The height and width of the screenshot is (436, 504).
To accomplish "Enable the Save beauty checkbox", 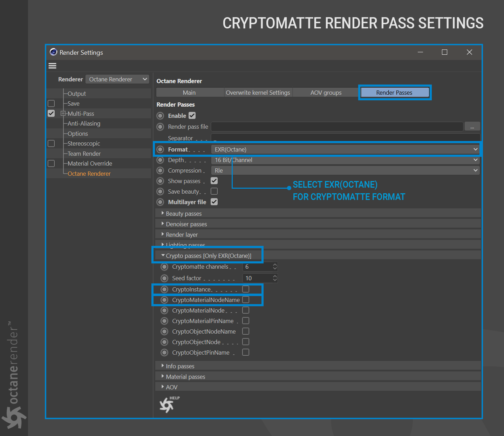I will coord(214,191).
